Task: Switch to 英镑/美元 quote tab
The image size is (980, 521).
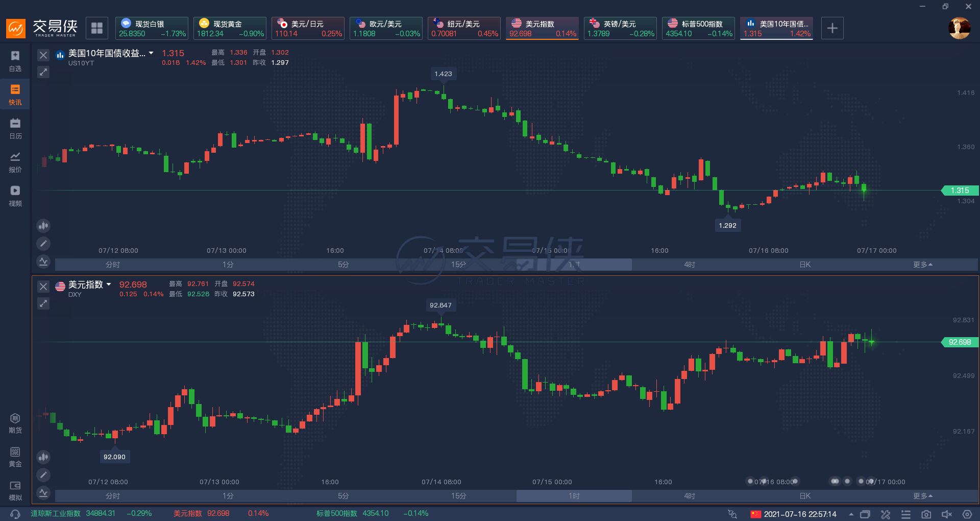Action: [x=621, y=28]
